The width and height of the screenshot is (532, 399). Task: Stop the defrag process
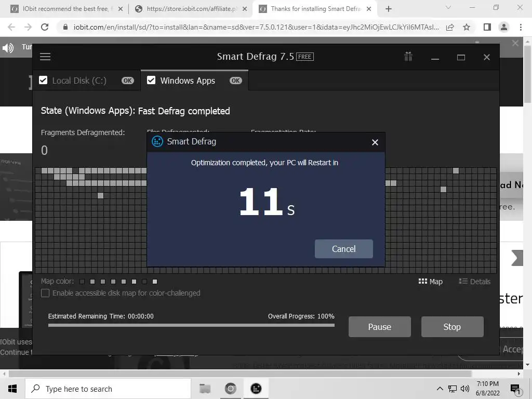[x=453, y=327]
